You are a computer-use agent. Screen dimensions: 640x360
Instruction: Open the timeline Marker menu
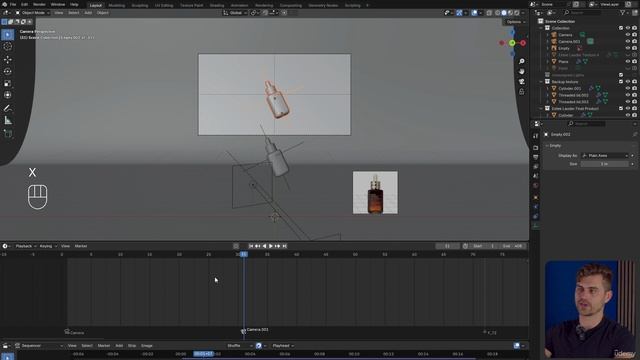pos(81,246)
